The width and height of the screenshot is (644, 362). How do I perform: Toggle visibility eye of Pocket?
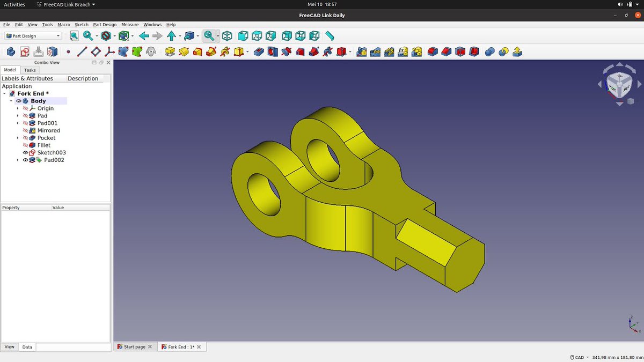pyautogui.click(x=25, y=138)
